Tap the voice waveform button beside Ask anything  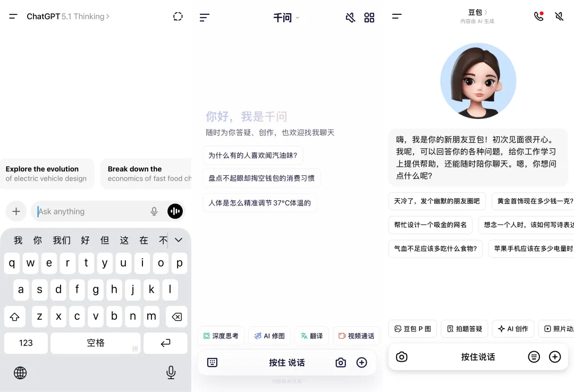point(175,211)
